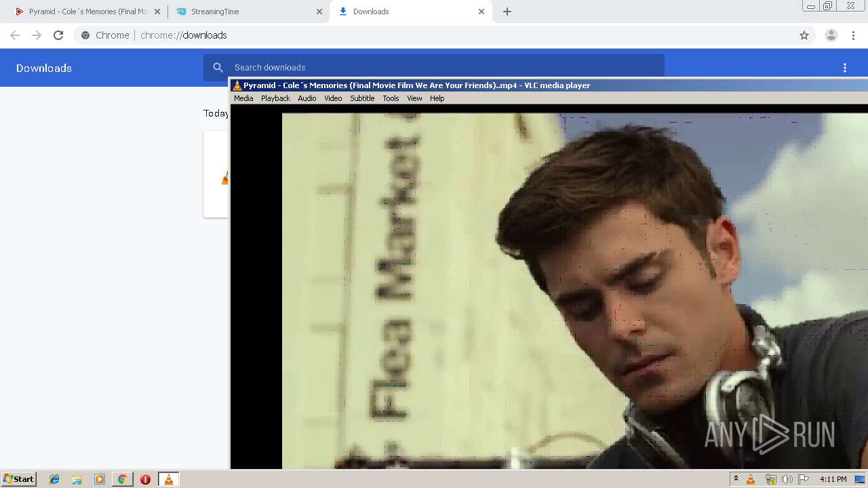
Task: Open the VLC Help menu
Action: 437,98
